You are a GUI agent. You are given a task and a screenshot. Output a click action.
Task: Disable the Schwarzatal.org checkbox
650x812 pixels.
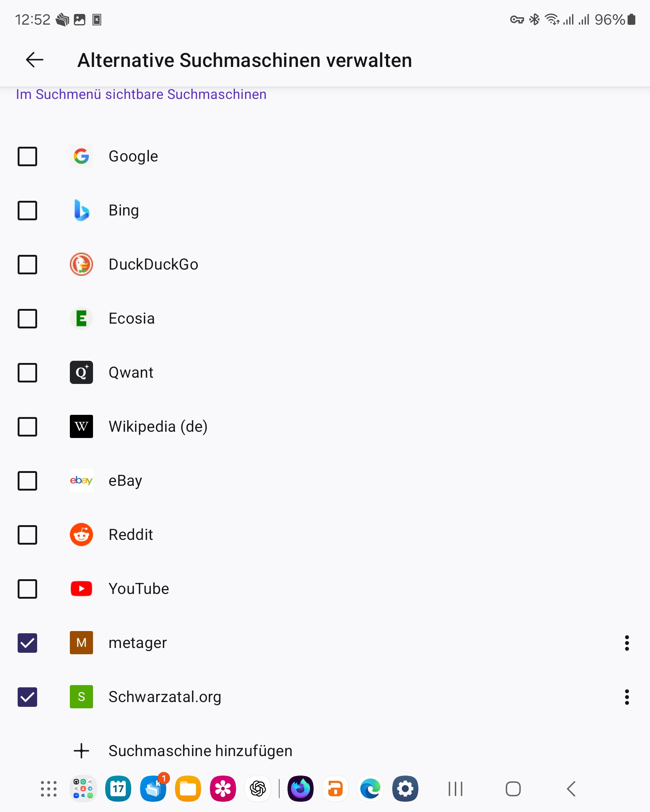(28, 697)
